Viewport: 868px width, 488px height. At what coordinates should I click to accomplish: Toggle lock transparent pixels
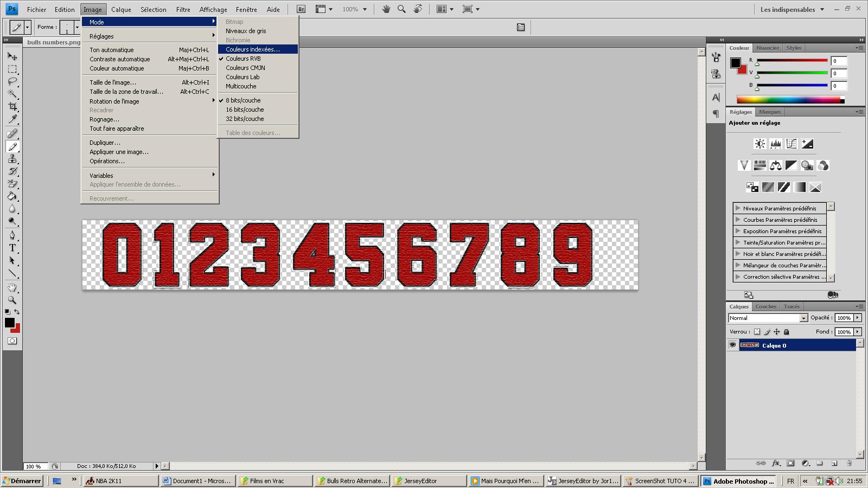click(757, 332)
